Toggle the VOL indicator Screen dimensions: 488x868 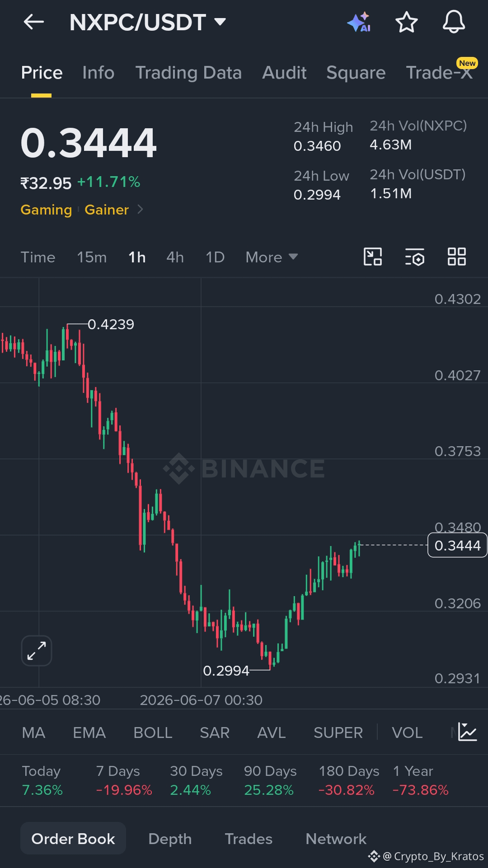pyautogui.click(x=407, y=733)
